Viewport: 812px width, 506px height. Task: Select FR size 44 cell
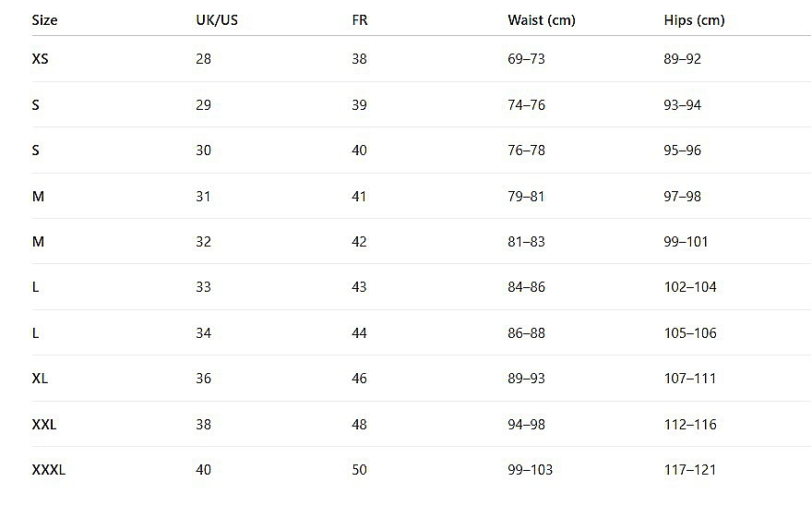coord(359,333)
